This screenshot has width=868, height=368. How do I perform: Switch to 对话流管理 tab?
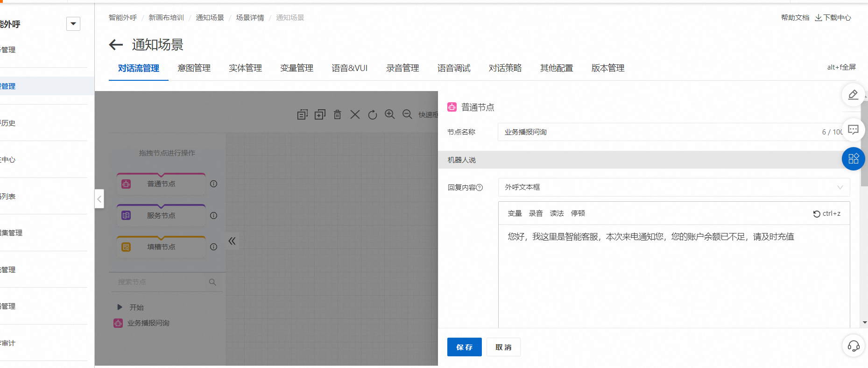[139, 68]
